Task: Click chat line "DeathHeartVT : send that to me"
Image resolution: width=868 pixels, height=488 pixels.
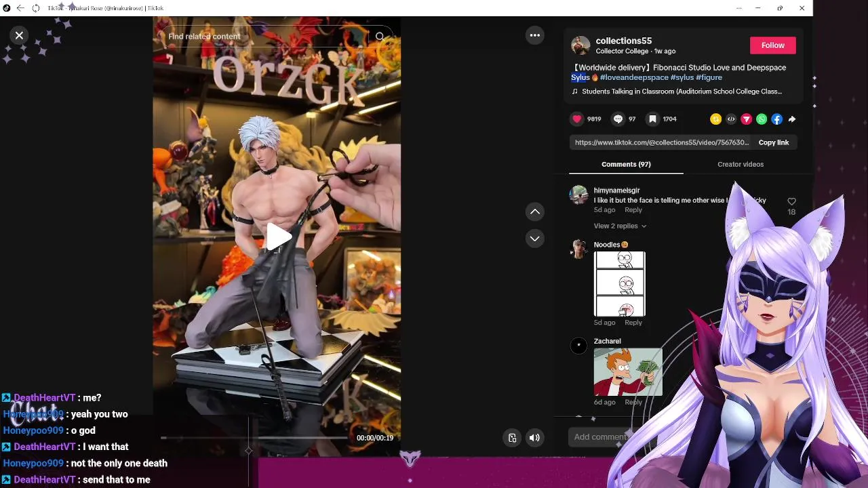Action: (77, 479)
